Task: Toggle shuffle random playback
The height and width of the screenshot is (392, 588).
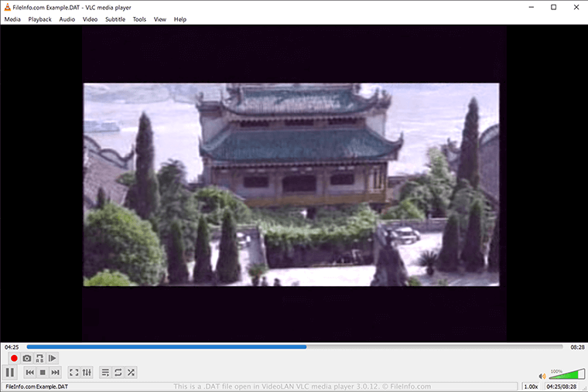Action: coord(132,373)
